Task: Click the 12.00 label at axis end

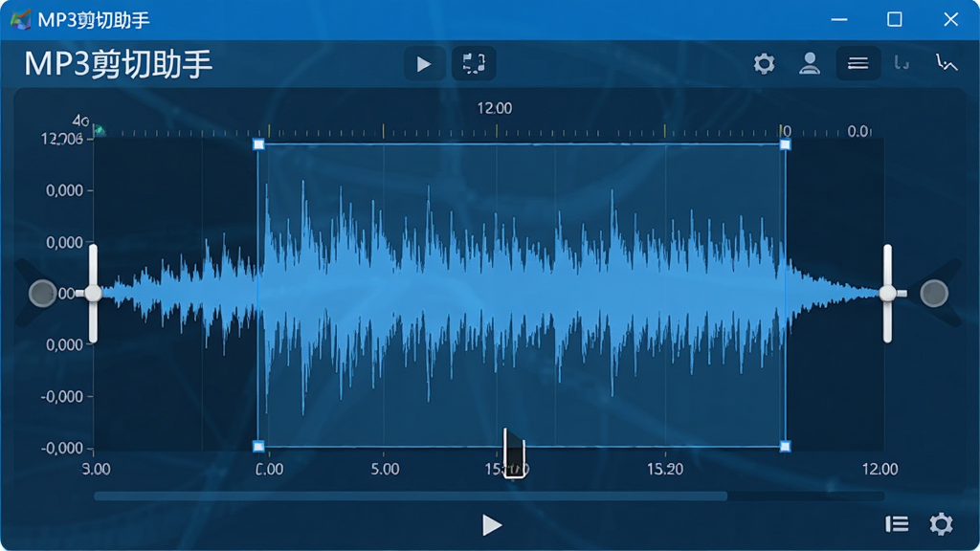Action: tap(880, 469)
